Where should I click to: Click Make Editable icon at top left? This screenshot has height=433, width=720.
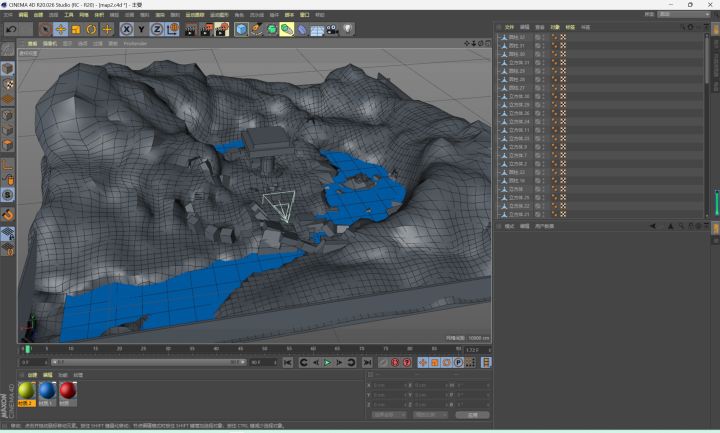tap(8, 49)
